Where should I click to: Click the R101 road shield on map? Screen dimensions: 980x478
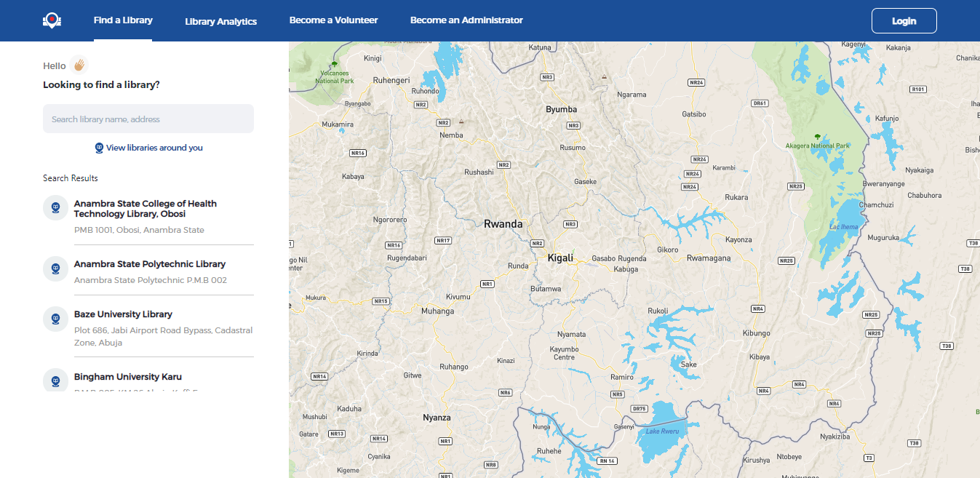pos(917,89)
